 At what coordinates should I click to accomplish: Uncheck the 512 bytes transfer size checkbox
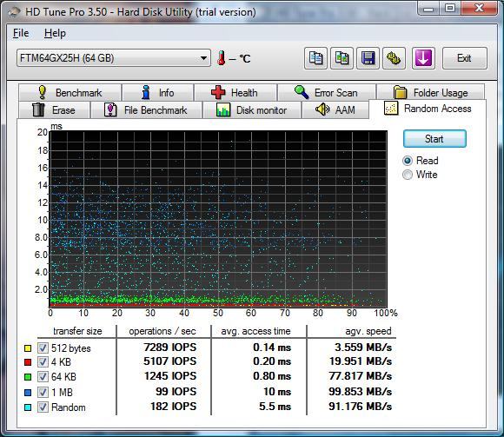click(43, 348)
